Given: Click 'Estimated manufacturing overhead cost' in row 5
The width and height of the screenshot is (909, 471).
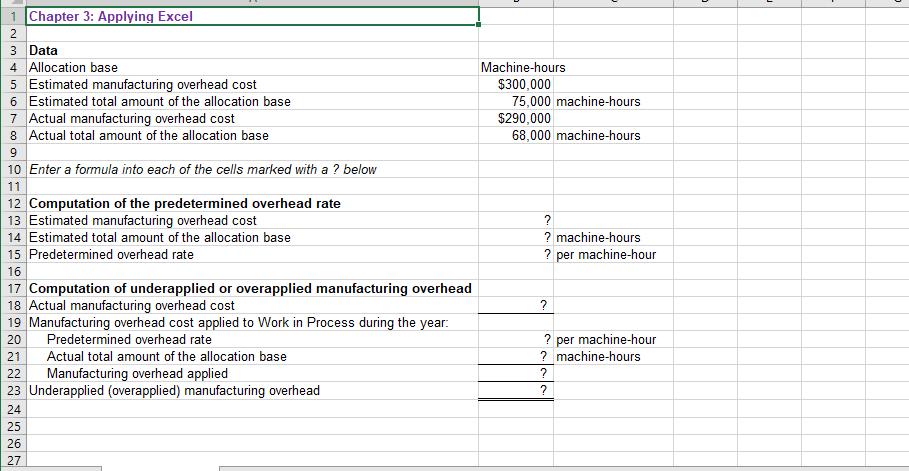Looking at the screenshot, I should [x=143, y=85].
